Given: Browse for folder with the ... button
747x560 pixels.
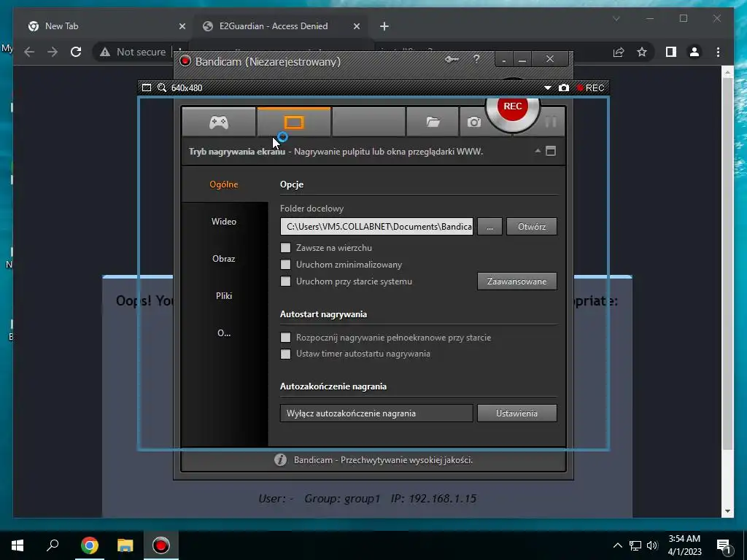Looking at the screenshot, I should pos(489,227).
